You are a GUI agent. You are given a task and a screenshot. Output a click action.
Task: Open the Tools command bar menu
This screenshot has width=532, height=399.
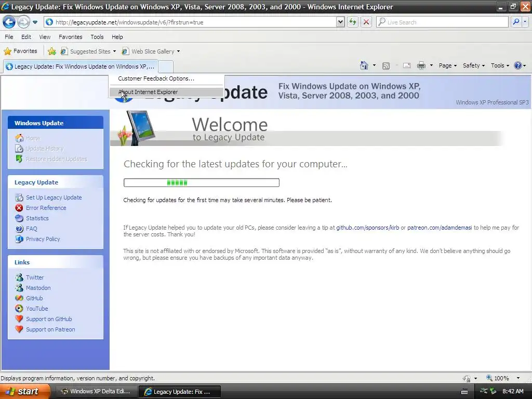(500, 65)
